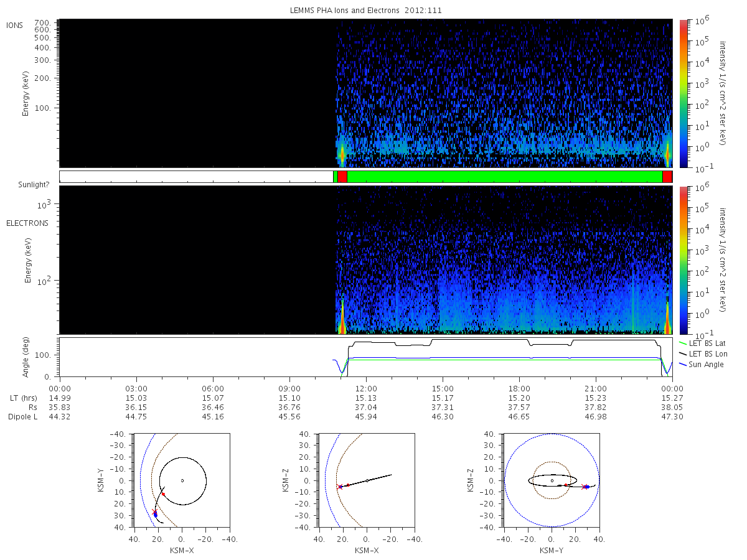Click the Dipole L row label
This screenshot has width=747, height=560.
click(23, 417)
